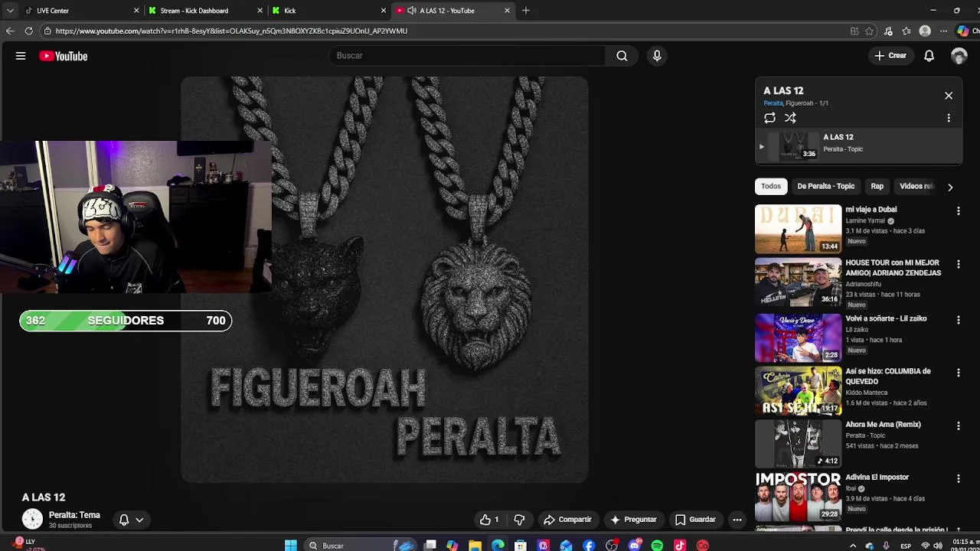Open Facebook from taskbar
The image size is (980, 551).
tap(589, 546)
